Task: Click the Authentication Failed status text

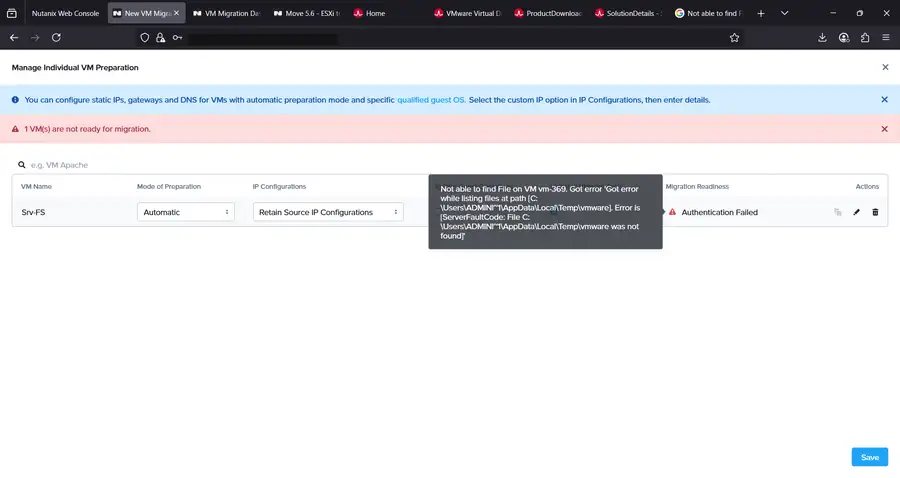Action: (x=719, y=212)
